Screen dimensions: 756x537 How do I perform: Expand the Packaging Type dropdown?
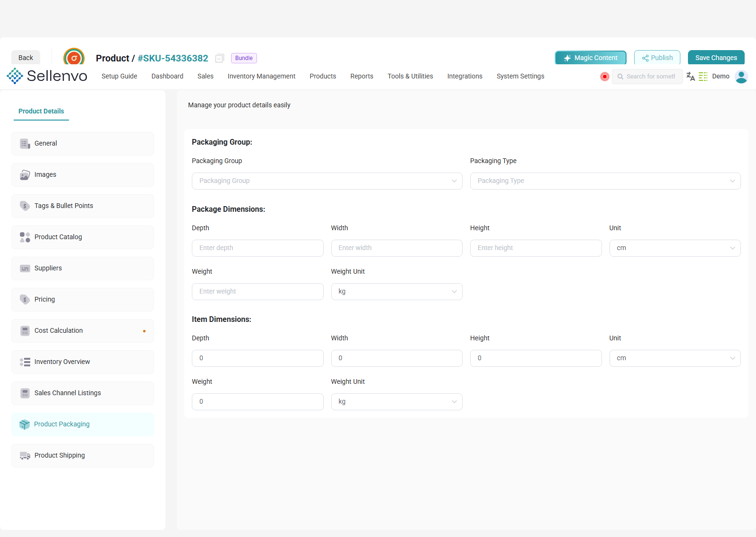pyautogui.click(x=605, y=181)
